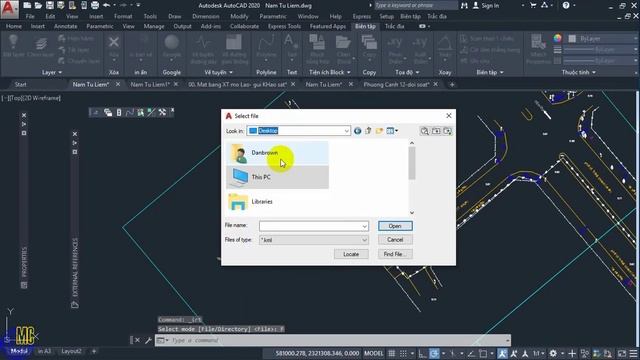Click the file list scroll down arrow
Screen dimensions: 640x360
(x=411, y=213)
